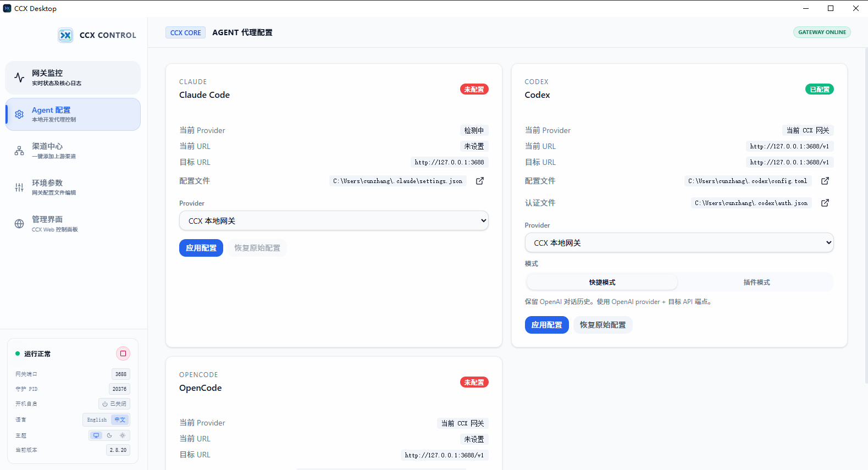Switch language to 中文
The height and width of the screenshot is (470, 868).
click(120, 420)
